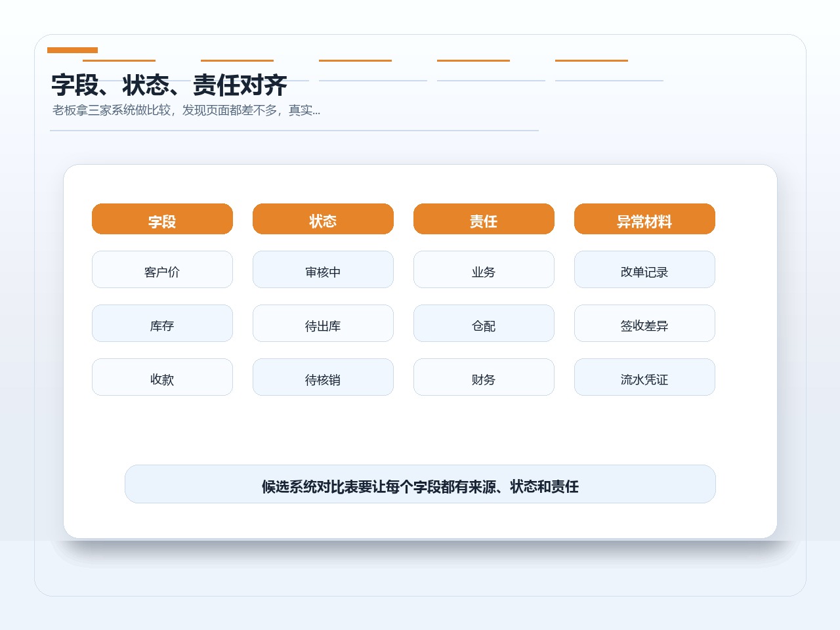This screenshot has height=630, width=840.
Task: Open the 流水凭证 item
Action: (644, 377)
